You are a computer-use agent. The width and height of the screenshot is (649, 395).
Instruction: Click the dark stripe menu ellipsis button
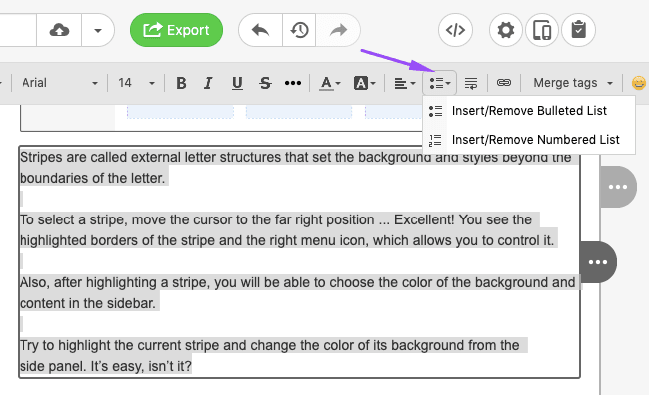click(598, 262)
